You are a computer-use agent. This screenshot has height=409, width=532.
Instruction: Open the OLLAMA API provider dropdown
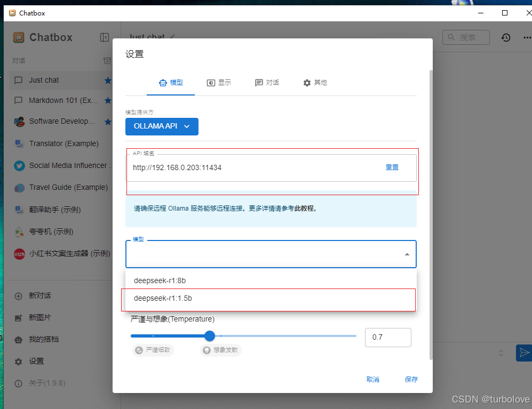162,126
